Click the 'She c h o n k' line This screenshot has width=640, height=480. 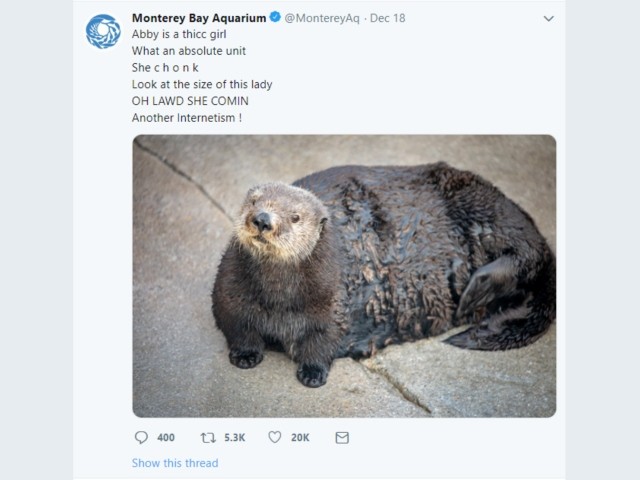pyautogui.click(x=165, y=67)
